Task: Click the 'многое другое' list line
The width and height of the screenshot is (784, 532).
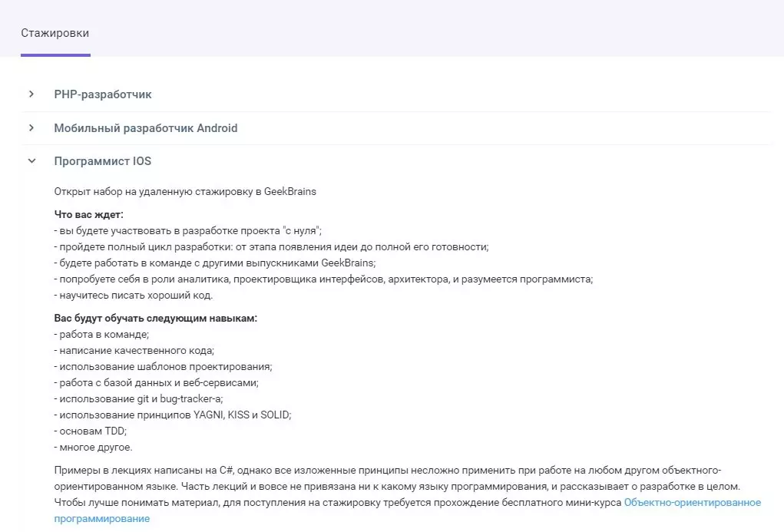Action: point(93,447)
